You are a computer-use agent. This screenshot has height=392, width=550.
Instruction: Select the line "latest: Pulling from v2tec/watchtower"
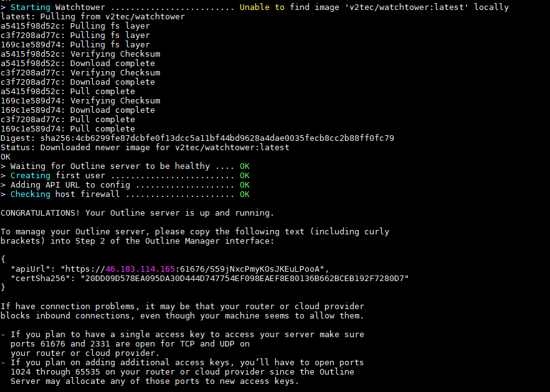click(93, 17)
